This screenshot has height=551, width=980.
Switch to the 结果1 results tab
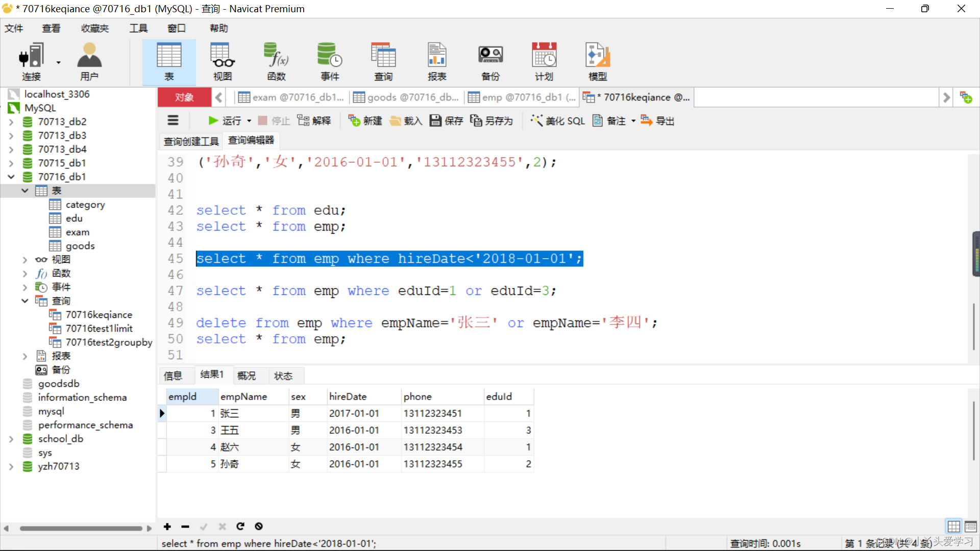[211, 375]
